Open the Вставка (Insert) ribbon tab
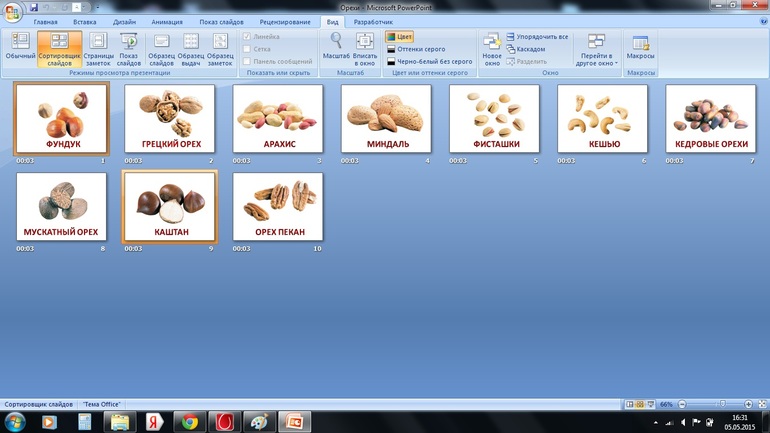The height and width of the screenshot is (433, 770). click(x=84, y=21)
